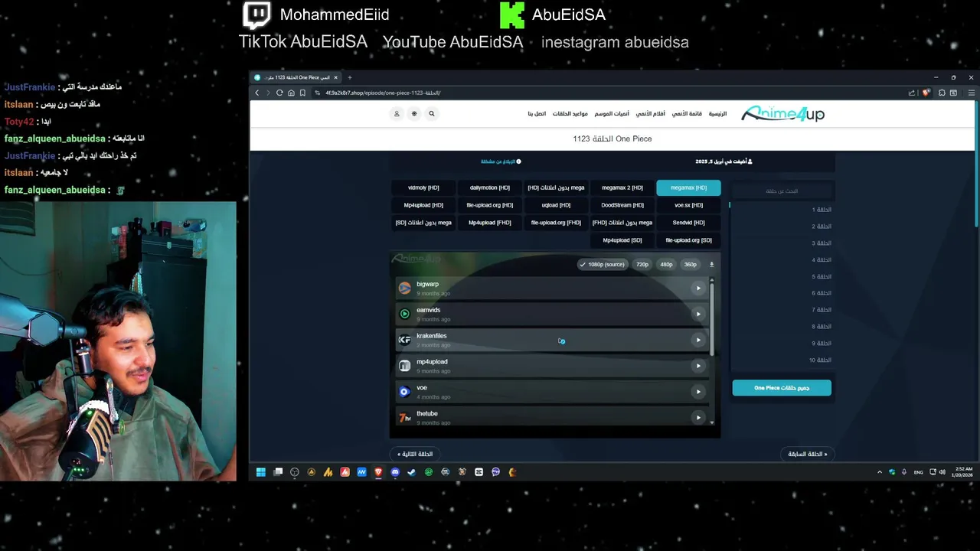
Task: Switch to uqload [HD] server
Action: pyautogui.click(x=556, y=205)
